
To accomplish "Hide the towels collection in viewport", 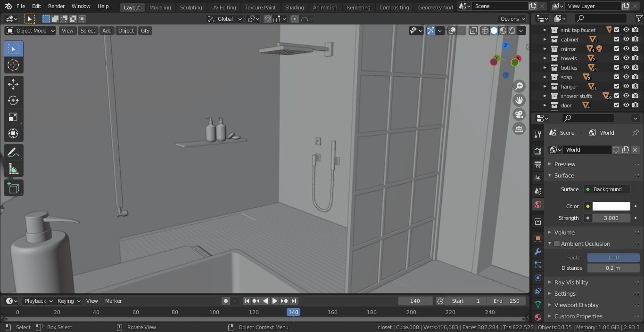I will (x=626, y=58).
